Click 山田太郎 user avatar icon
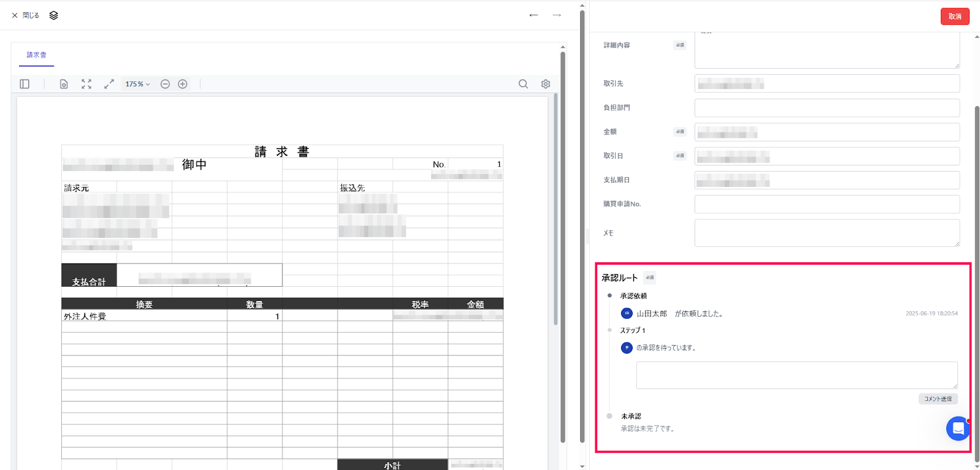 pyautogui.click(x=627, y=313)
